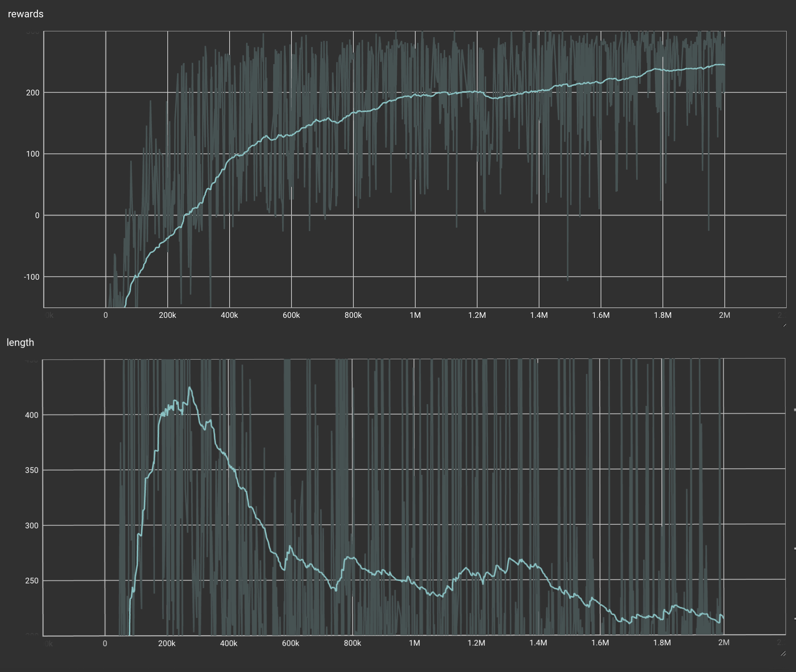Viewport: 796px width, 672px height.
Task: Click the 1M x-axis label under rewards chart
Action: click(415, 315)
